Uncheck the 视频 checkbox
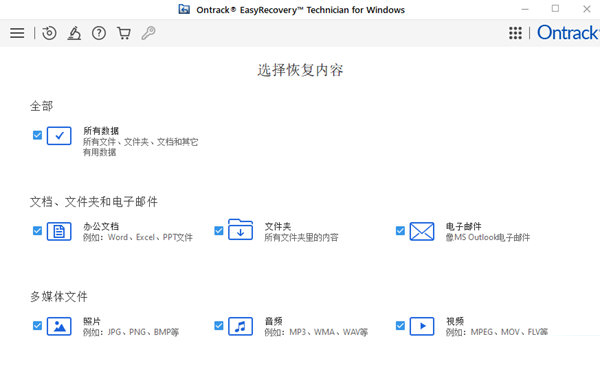The height and width of the screenshot is (381, 600). coord(400,326)
